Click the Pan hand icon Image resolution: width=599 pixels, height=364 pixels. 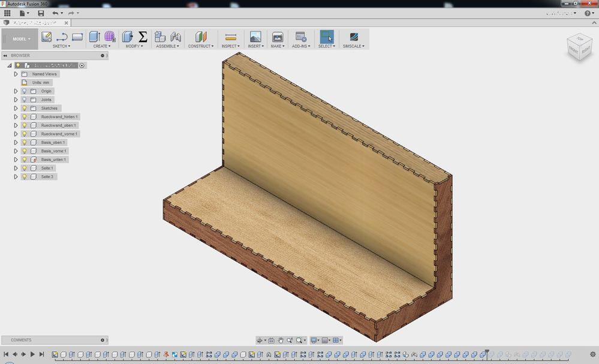(x=281, y=340)
